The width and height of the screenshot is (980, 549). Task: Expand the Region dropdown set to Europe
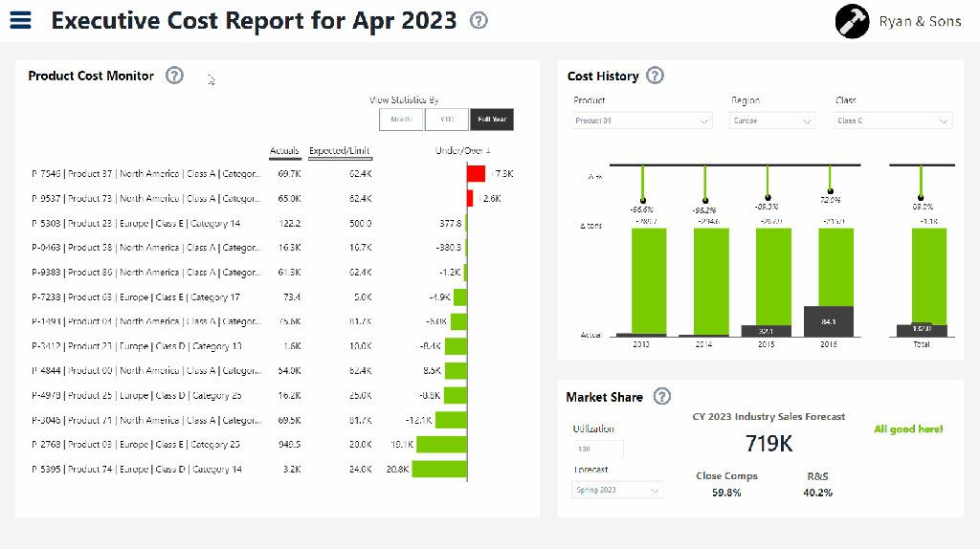(772, 121)
